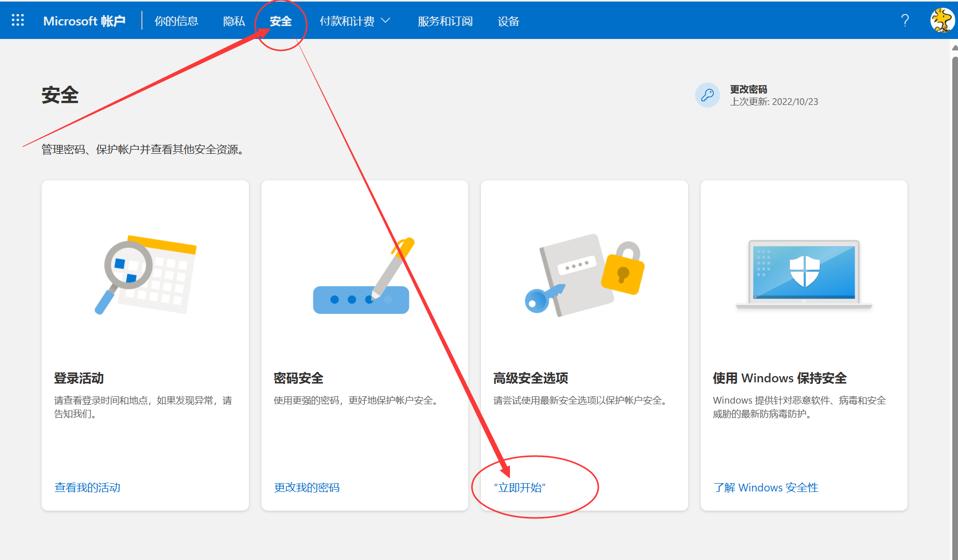
Task: Open 了解 Windows 安全性 link
Action: click(x=766, y=487)
